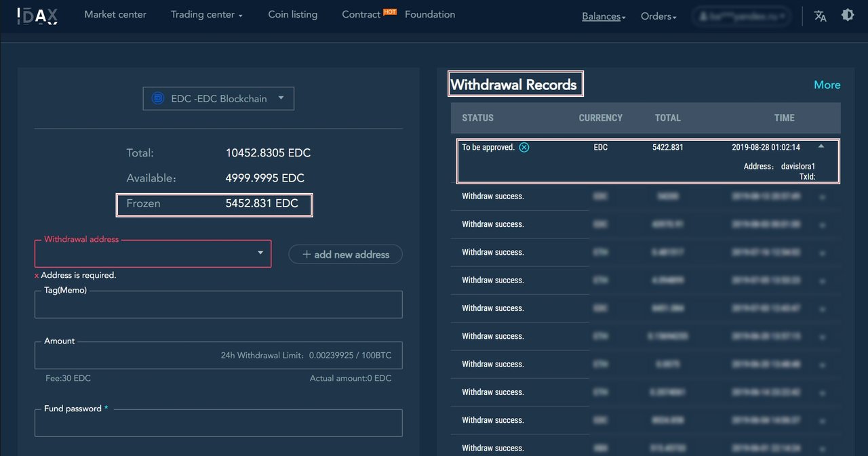Click the timestamp 2019-08-28 01:02:14
The image size is (868, 456).
click(x=766, y=147)
